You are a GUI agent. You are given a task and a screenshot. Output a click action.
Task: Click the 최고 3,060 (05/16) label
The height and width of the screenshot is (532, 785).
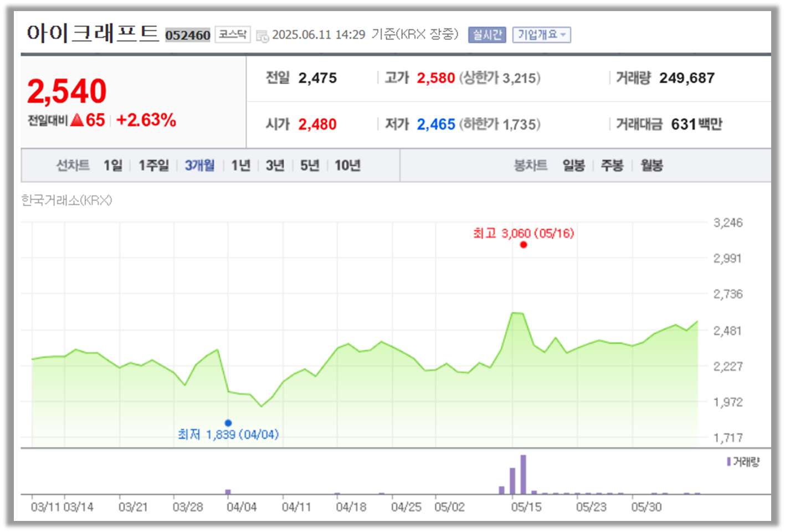pyautogui.click(x=524, y=233)
